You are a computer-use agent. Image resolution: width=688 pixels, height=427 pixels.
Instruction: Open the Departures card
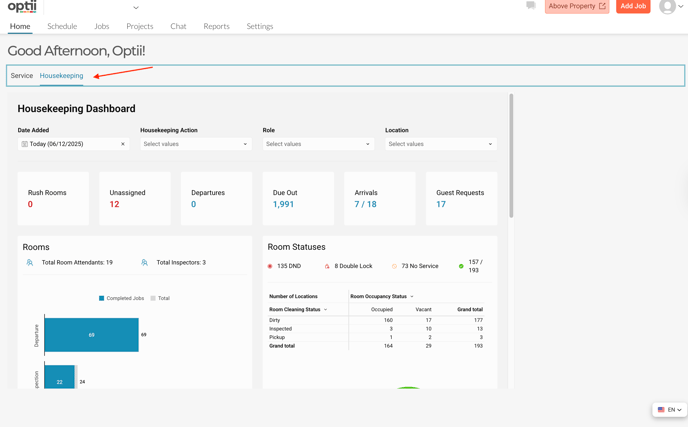pyautogui.click(x=216, y=198)
